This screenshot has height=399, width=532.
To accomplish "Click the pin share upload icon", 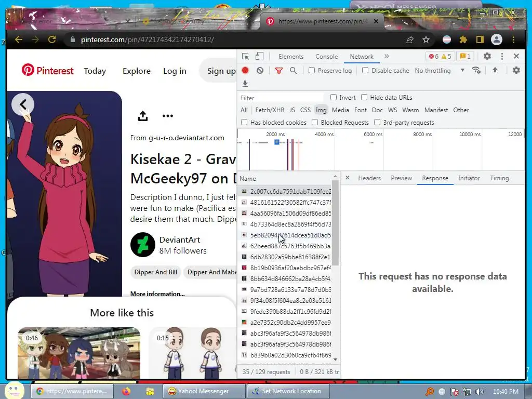I will tap(143, 116).
